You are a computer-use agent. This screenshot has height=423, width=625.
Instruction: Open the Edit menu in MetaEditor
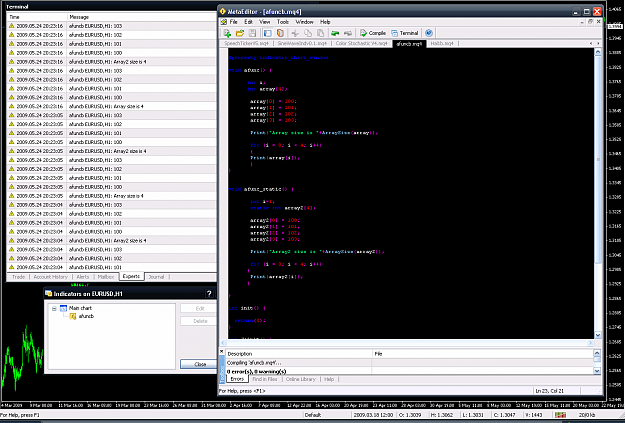click(248, 22)
